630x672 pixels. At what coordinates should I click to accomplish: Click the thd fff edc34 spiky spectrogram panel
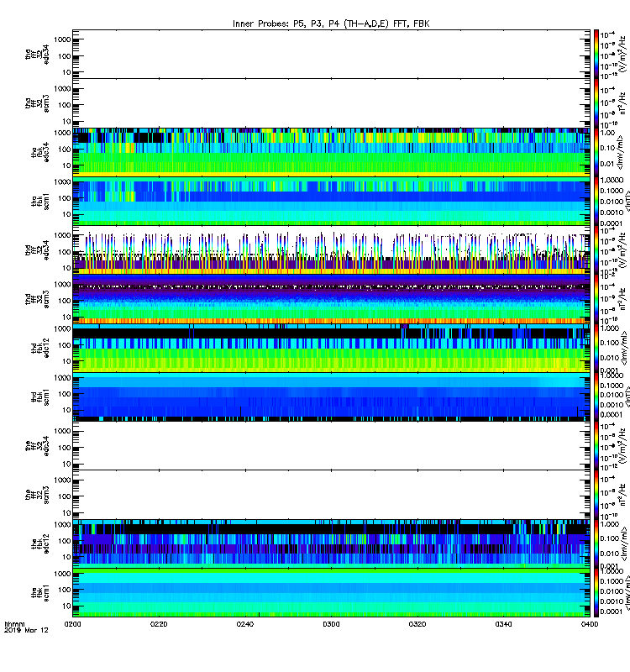pos(331,249)
